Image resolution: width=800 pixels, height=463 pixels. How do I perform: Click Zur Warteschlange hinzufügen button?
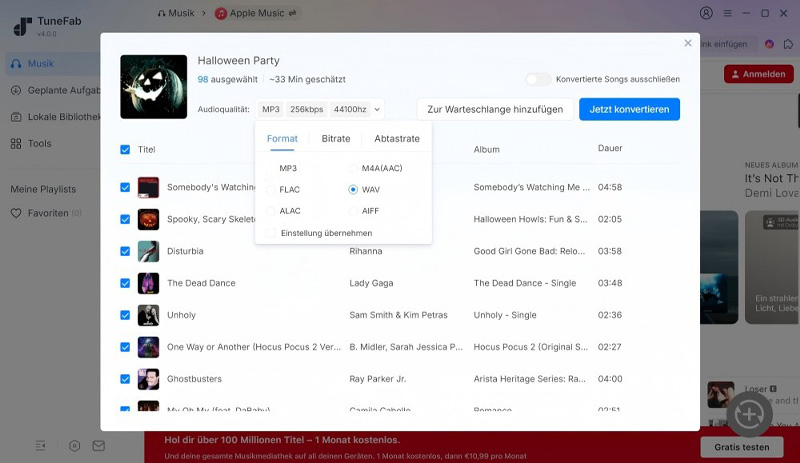pos(495,109)
